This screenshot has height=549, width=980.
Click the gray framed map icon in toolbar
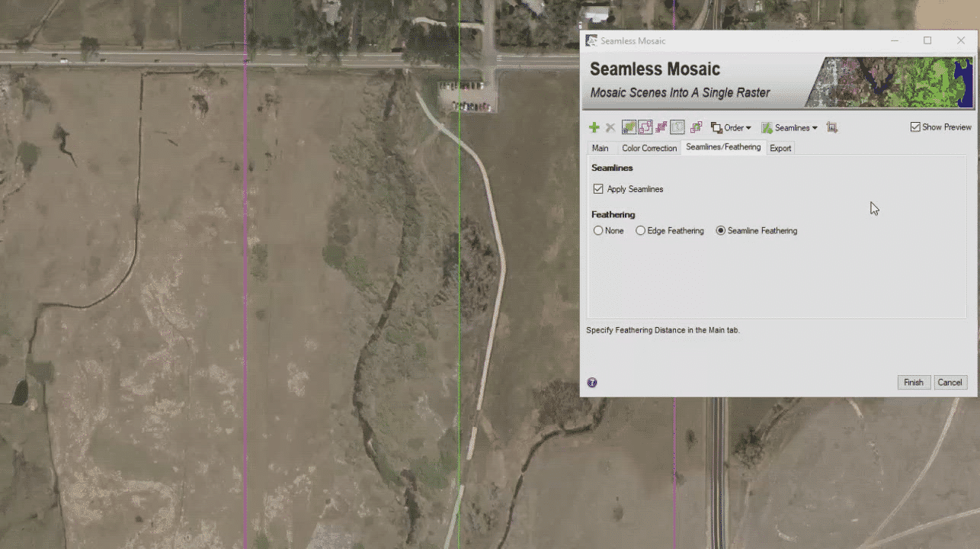point(677,127)
